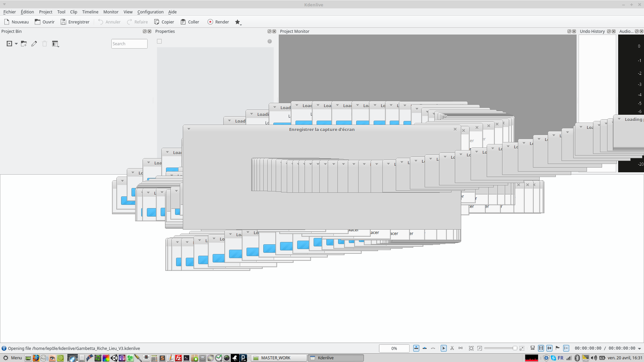Click the Render record icon in toolbar
Screen dimensions: 644x362
[210, 22]
